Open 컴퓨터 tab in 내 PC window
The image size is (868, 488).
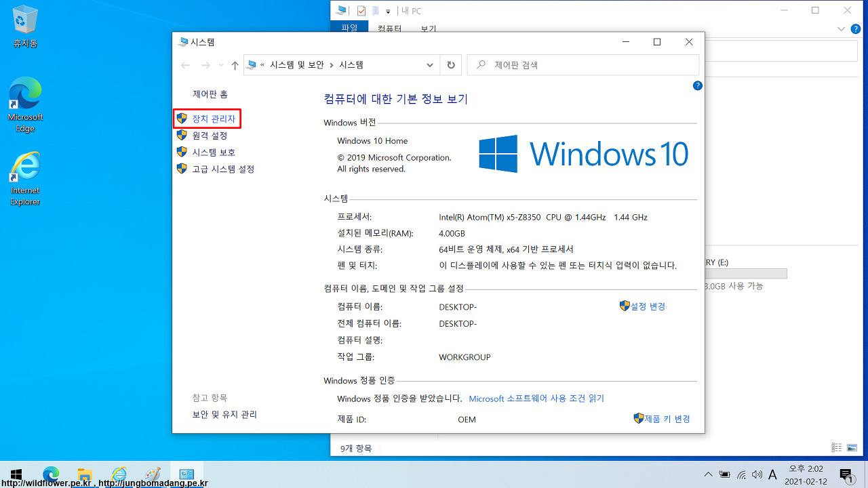pos(389,28)
